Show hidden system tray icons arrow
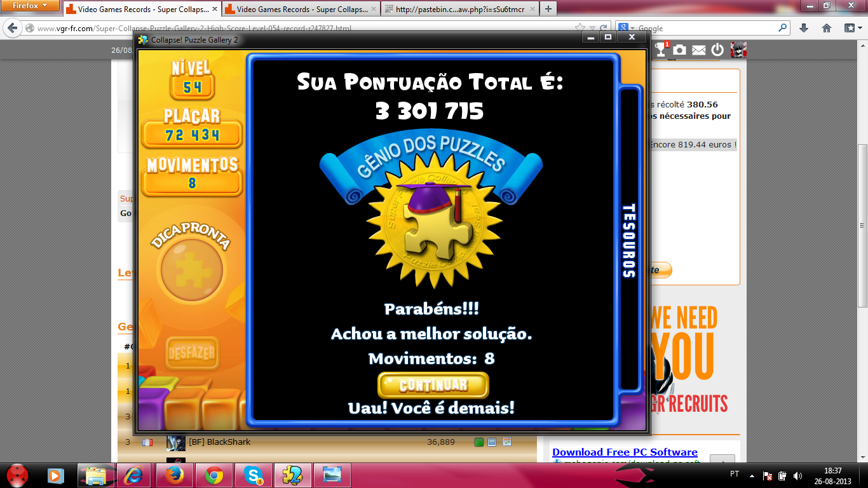 click(752, 475)
